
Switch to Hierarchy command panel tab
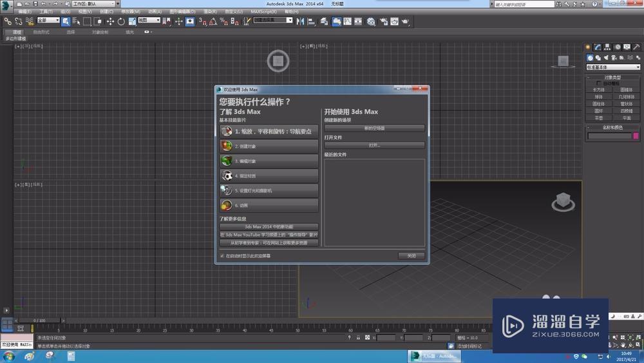click(x=607, y=47)
